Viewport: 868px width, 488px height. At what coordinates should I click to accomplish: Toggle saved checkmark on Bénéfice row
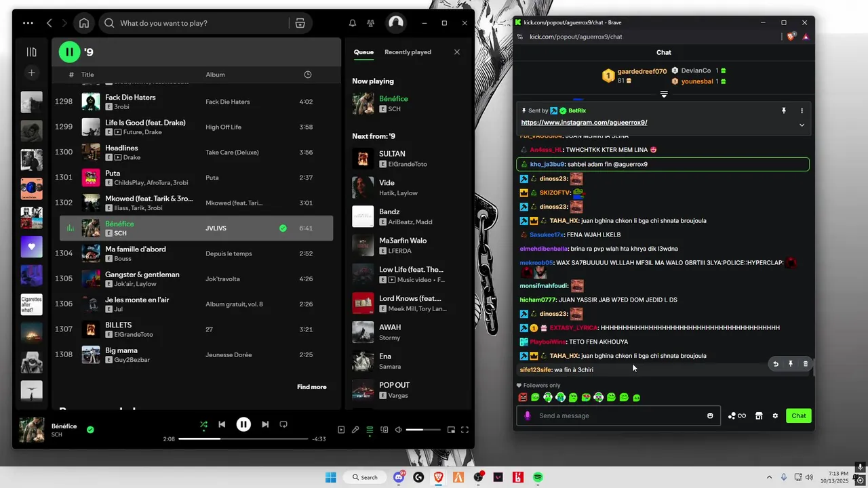click(x=283, y=228)
